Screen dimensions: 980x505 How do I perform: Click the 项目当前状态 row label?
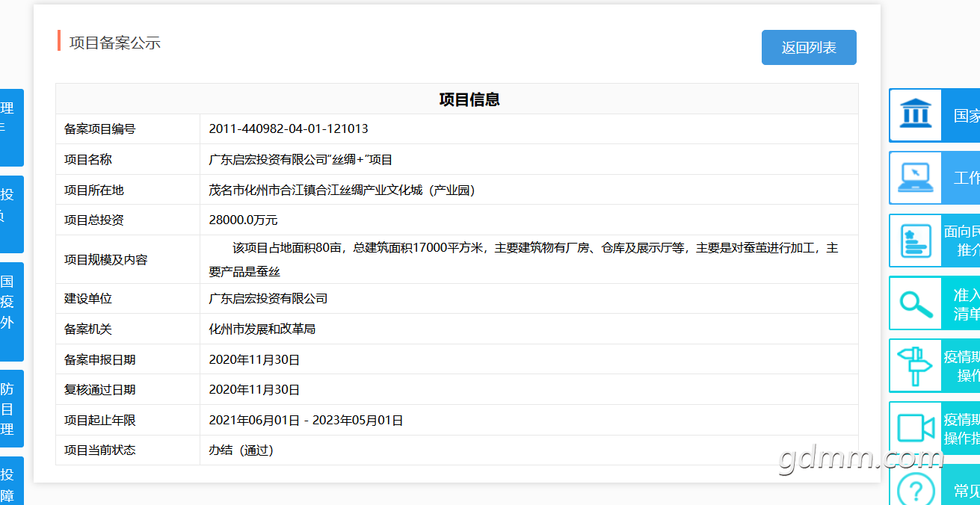pos(100,450)
